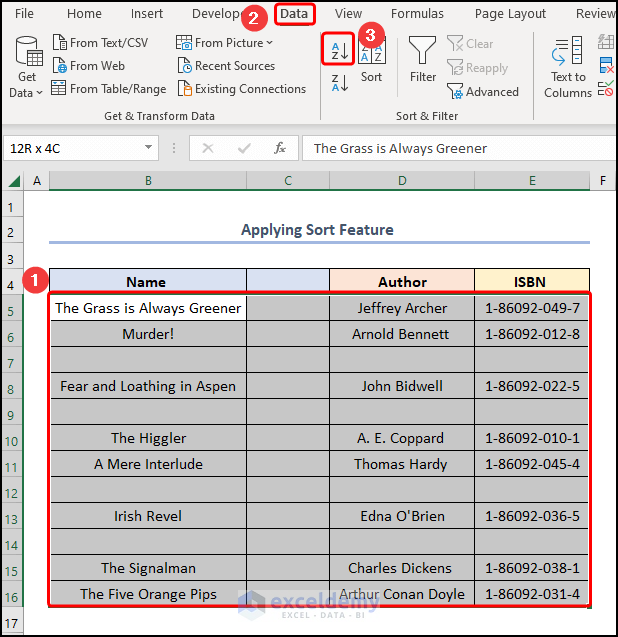
Task: Select 'The Higgler' cell
Action: click(x=148, y=438)
